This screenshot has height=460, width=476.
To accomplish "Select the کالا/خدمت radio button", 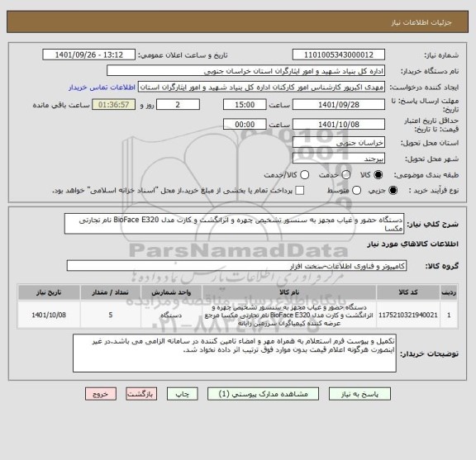I will [x=304, y=175].
